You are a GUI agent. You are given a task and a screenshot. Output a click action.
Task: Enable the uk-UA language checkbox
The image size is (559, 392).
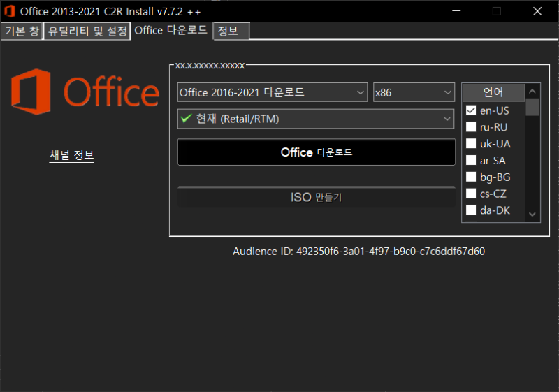[471, 144]
